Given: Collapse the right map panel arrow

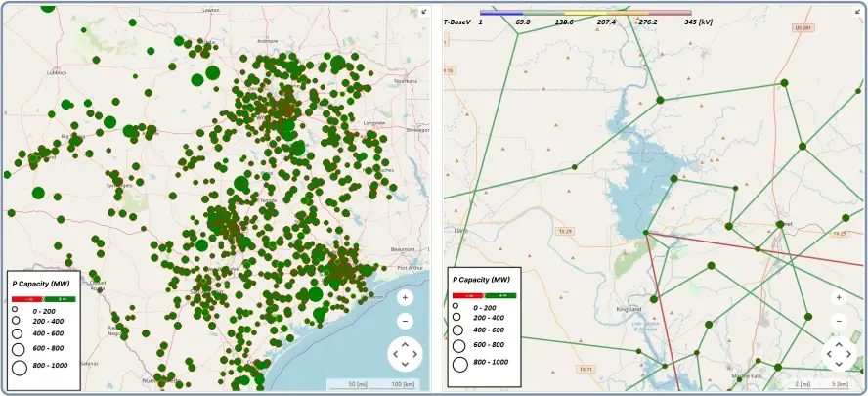Looking at the screenshot, I should (856, 12).
